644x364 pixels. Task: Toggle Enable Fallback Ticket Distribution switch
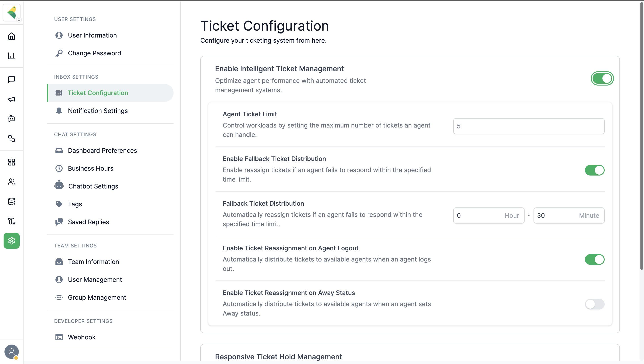594,170
